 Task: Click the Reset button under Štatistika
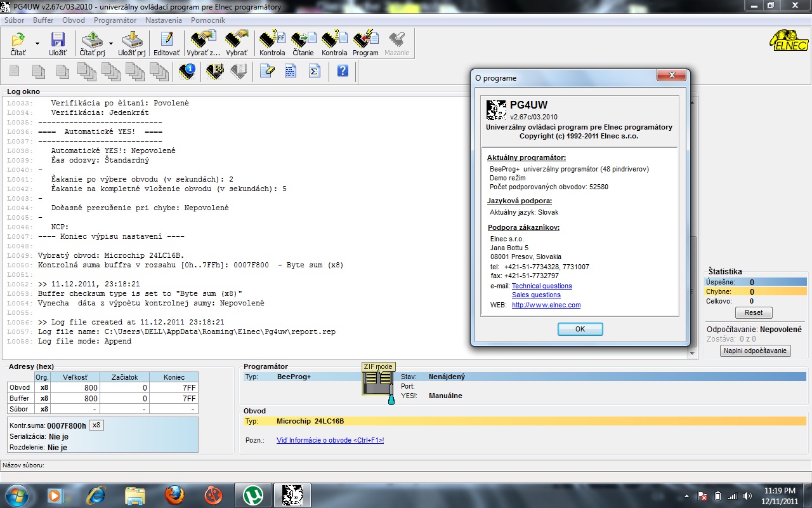point(754,312)
